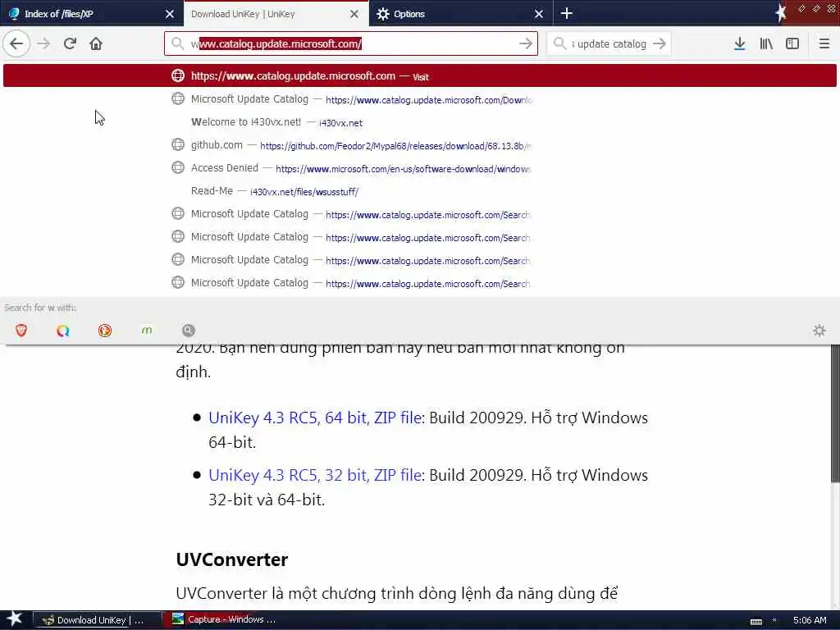Select github.com Mypal68 release suggestion
Image resolution: width=840 pixels, height=630 pixels.
pos(419,145)
